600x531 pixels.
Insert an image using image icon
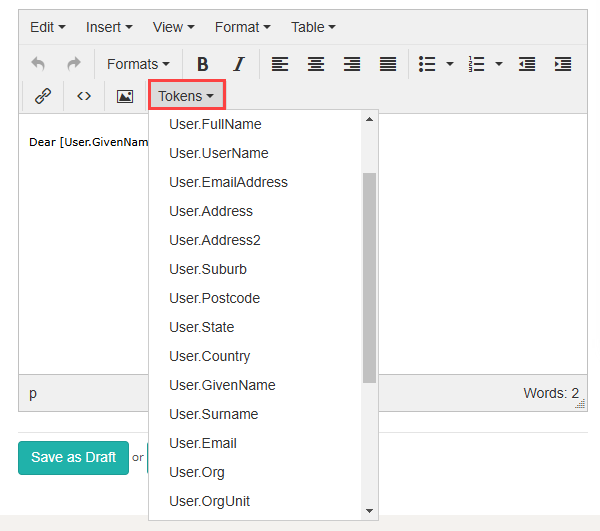click(x=125, y=96)
